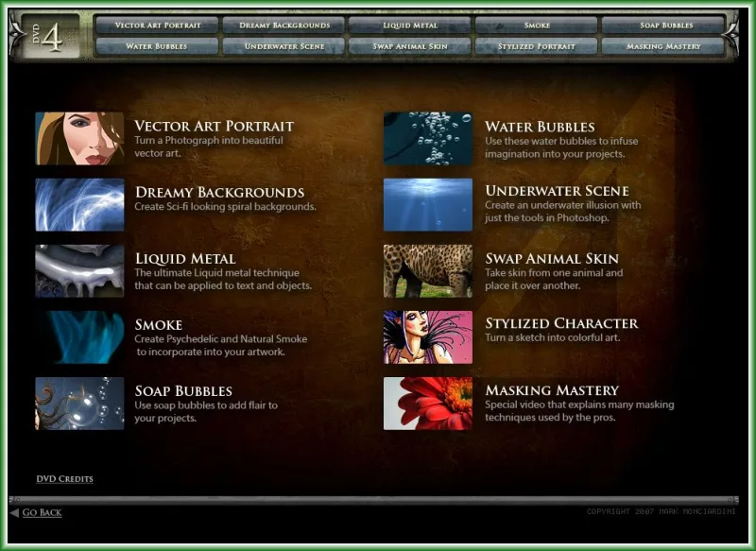
Task: Choose Liquid Metal from the top navigation
Action: coord(410,26)
